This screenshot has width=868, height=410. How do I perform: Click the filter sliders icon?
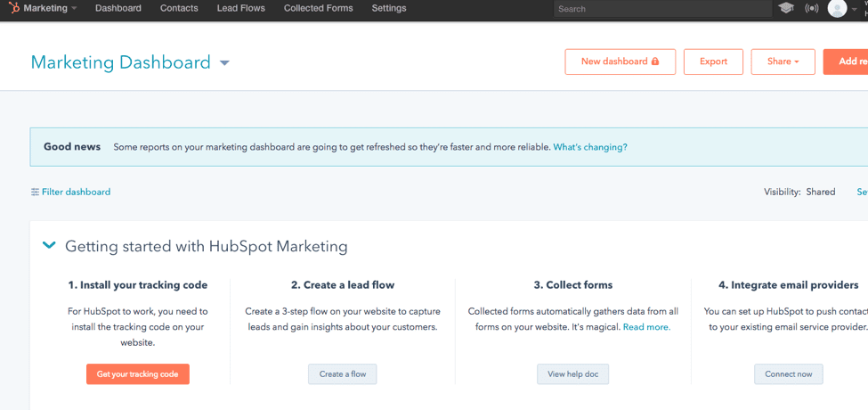36,193
